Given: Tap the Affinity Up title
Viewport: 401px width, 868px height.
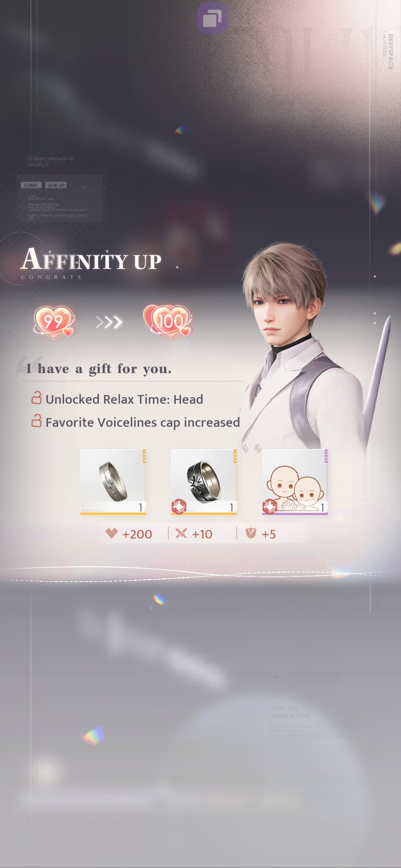Looking at the screenshot, I should (x=91, y=260).
